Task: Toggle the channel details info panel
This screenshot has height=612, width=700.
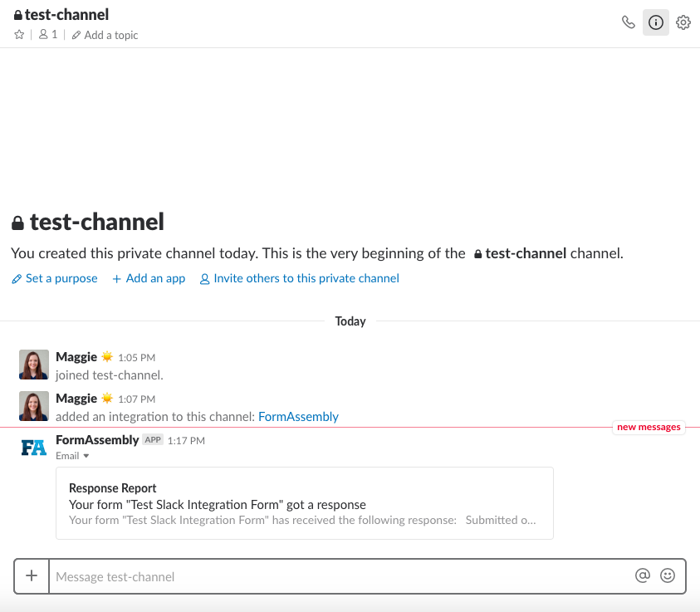Action: click(x=656, y=22)
